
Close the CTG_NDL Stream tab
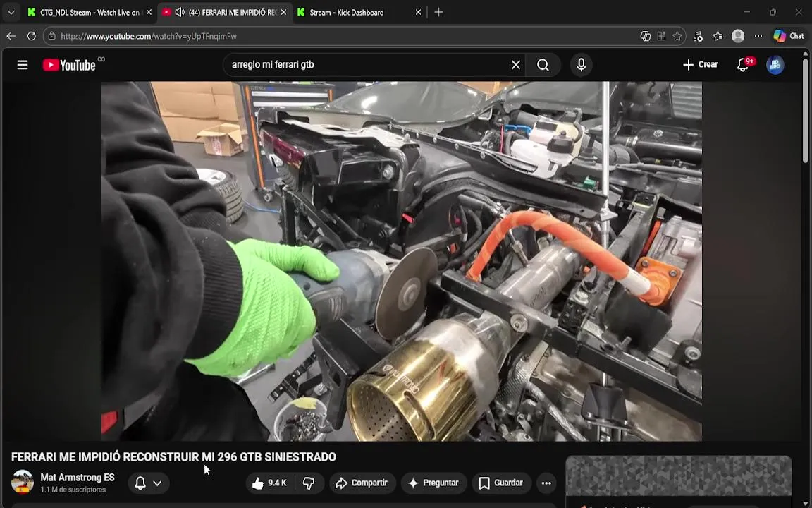point(149,13)
